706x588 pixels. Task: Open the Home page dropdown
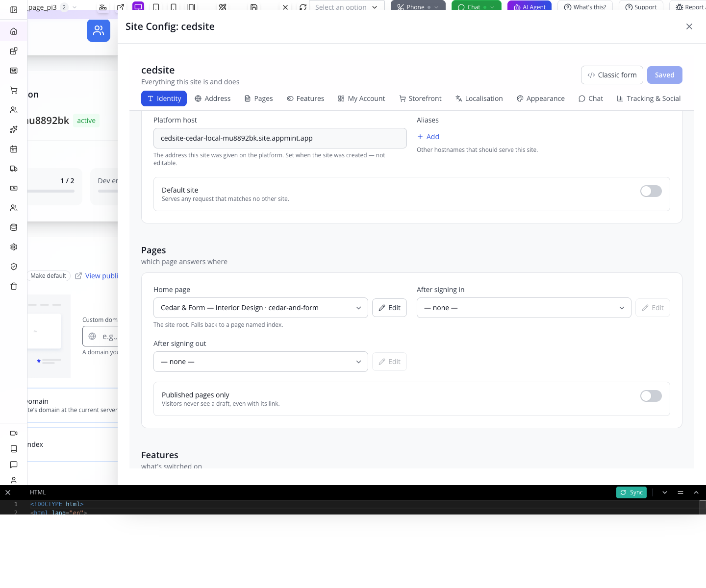point(261,308)
